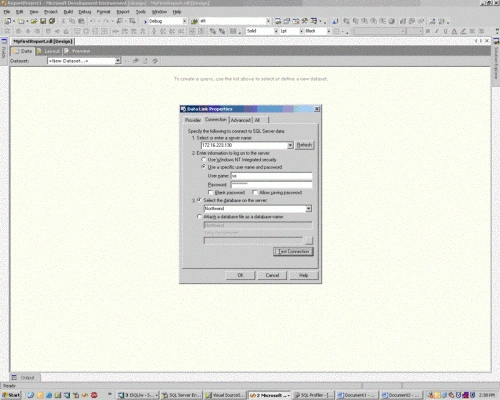Viewport: 500px width, 400px height.
Task: Click the Italic formatting icon
Action: 437,31
